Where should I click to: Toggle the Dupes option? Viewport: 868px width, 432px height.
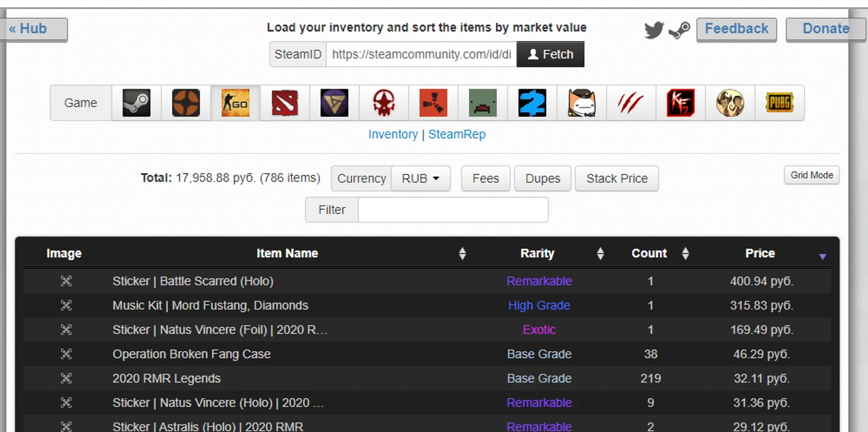543,179
